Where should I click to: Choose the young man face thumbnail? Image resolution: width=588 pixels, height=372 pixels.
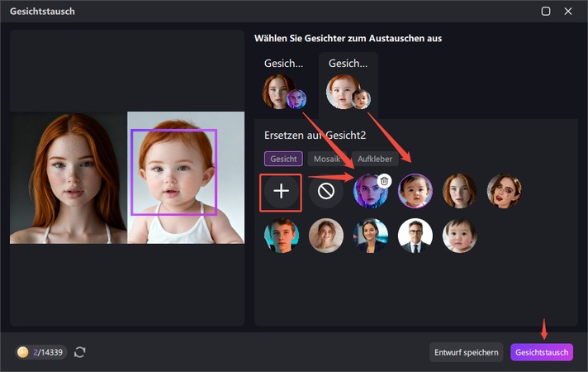tap(282, 236)
